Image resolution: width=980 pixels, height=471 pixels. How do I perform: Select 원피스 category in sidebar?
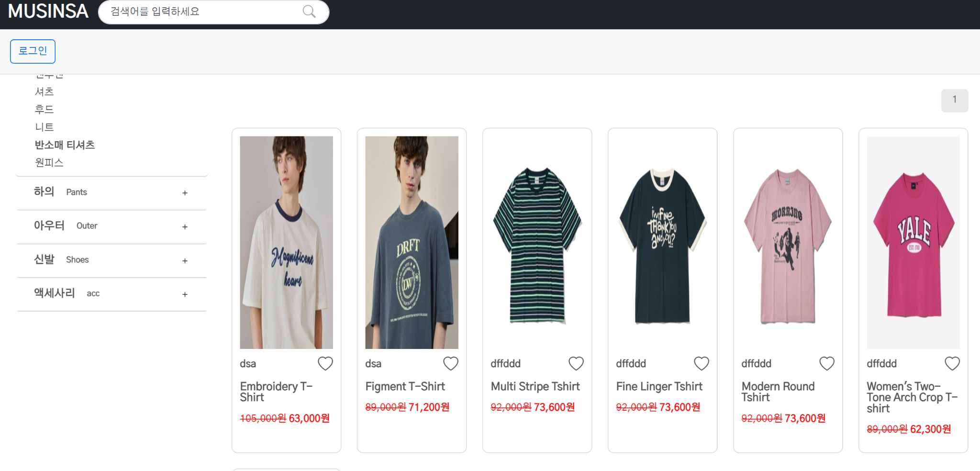click(49, 163)
